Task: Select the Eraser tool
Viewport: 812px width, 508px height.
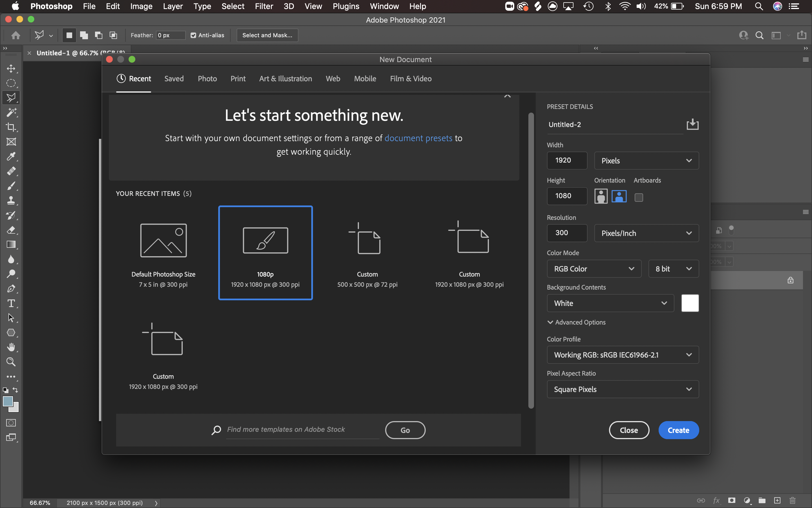Action: point(11,230)
